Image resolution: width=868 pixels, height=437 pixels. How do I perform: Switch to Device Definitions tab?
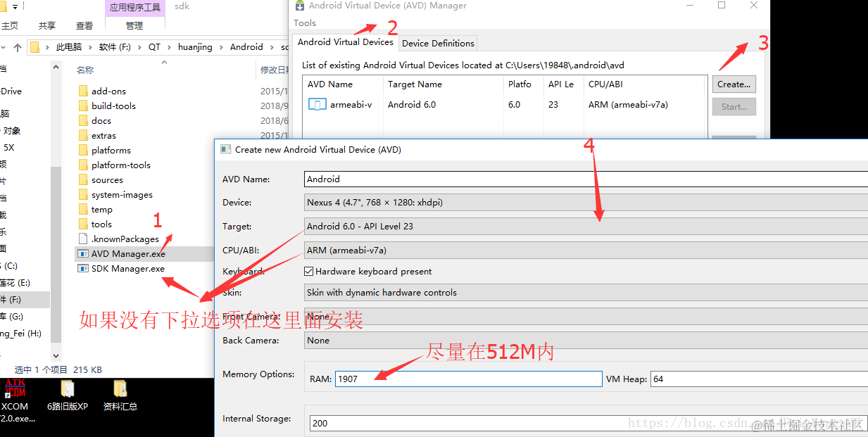coord(438,43)
